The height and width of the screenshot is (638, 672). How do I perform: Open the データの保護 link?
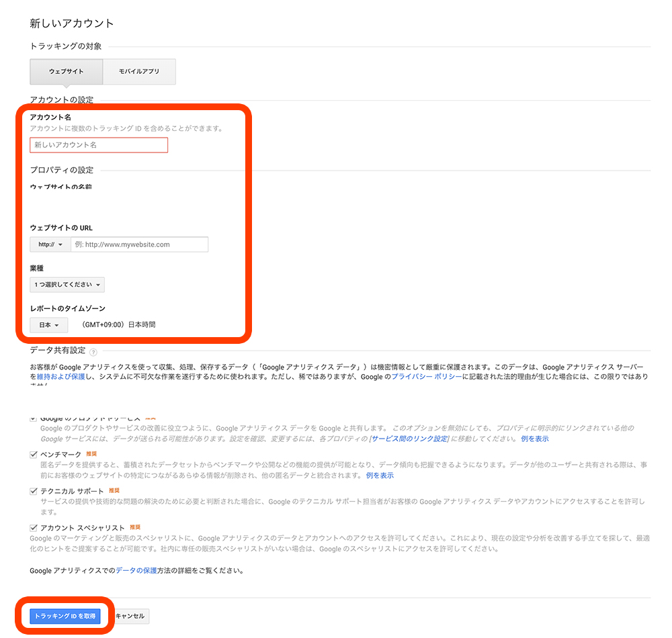click(x=136, y=571)
